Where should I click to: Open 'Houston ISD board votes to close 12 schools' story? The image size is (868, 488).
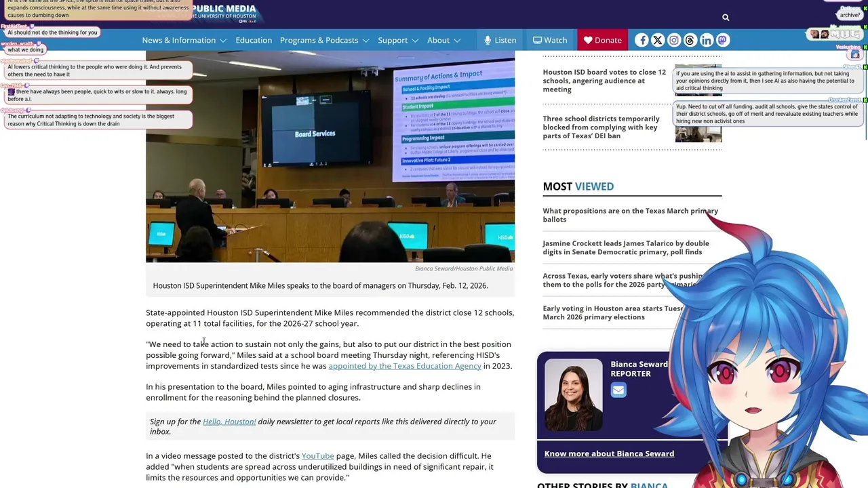pos(604,81)
